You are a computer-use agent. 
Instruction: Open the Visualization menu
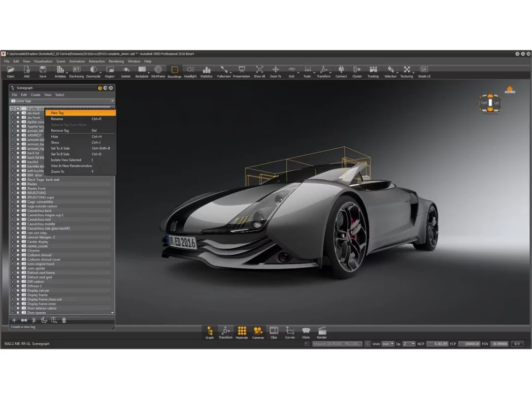(43, 61)
